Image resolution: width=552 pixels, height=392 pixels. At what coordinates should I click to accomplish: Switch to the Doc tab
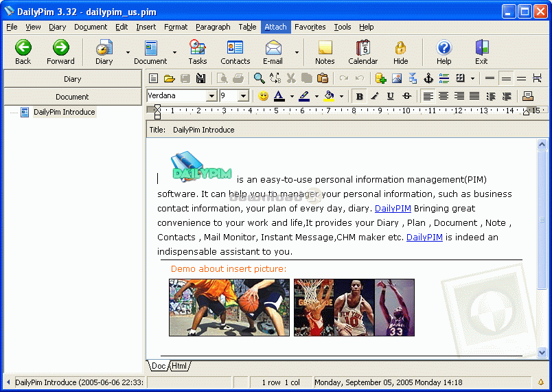pos(159,366)
